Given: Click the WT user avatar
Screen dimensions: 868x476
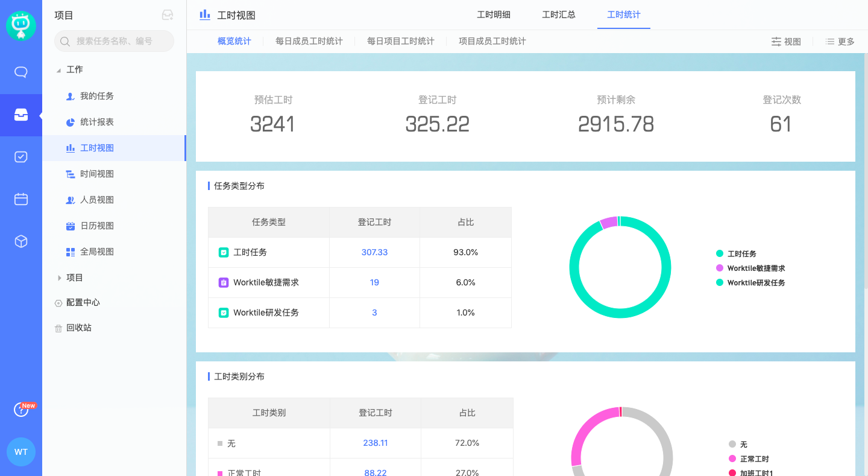Looking at the screenshot, I should (21, 452).
